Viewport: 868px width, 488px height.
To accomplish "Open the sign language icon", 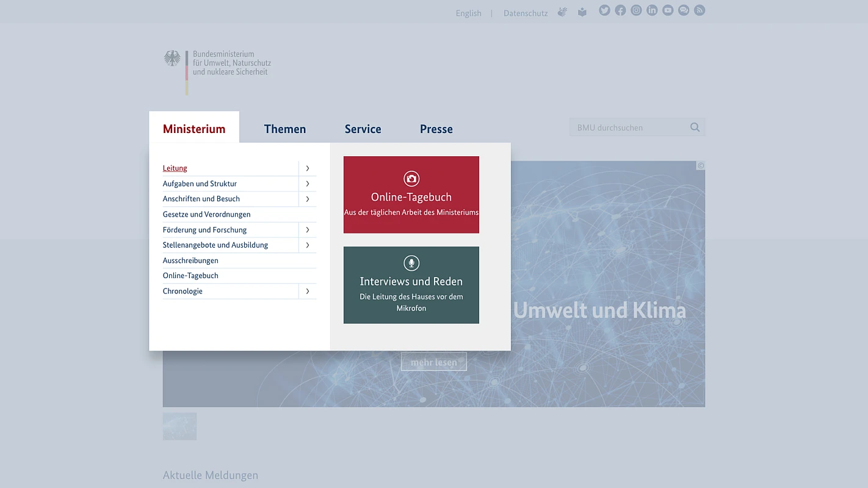I will click(x=562, y=12).
